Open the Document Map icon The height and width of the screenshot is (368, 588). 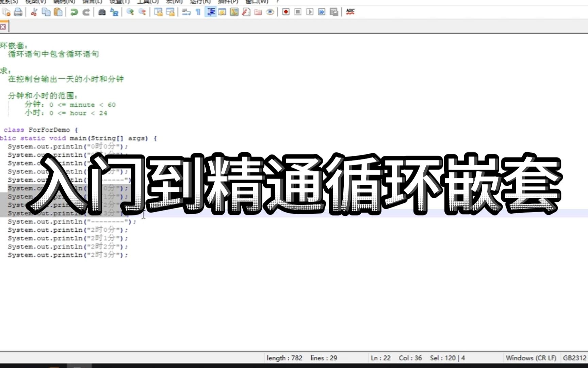[x=234, y=12]
